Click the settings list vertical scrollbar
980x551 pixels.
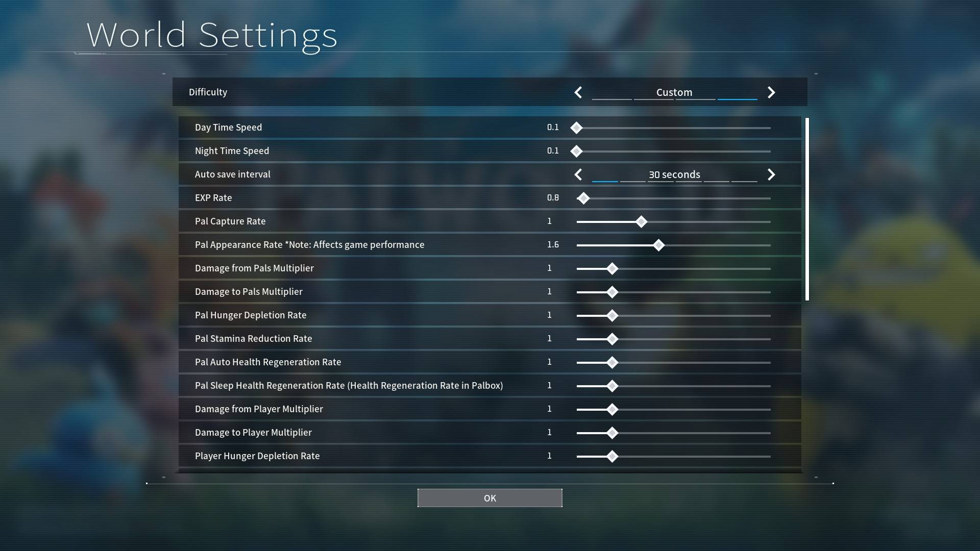point(807,209)
